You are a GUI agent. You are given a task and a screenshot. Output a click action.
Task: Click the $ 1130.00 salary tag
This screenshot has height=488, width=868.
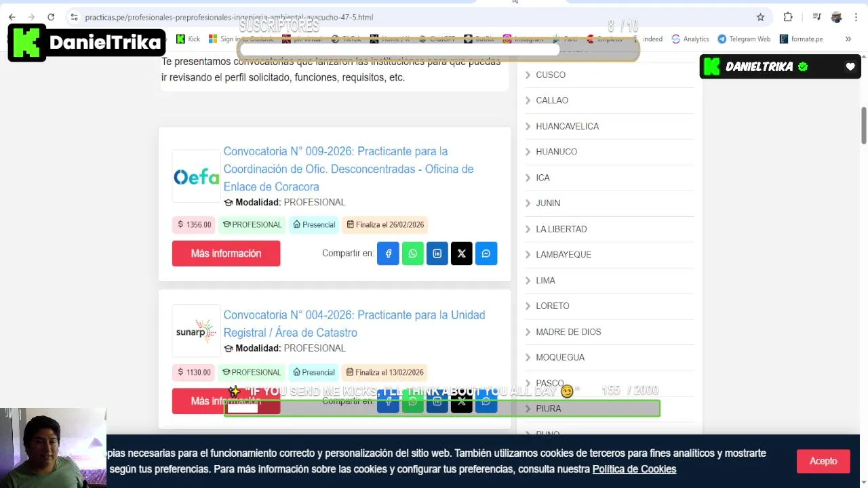195,372
